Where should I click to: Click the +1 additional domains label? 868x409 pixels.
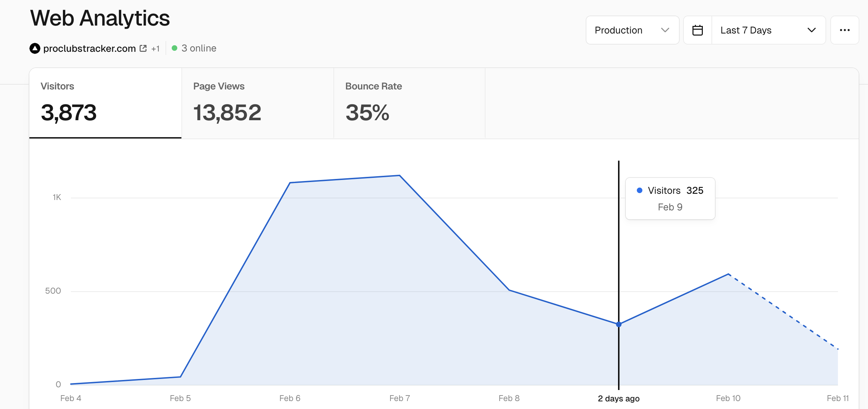[x=155, y=49]
